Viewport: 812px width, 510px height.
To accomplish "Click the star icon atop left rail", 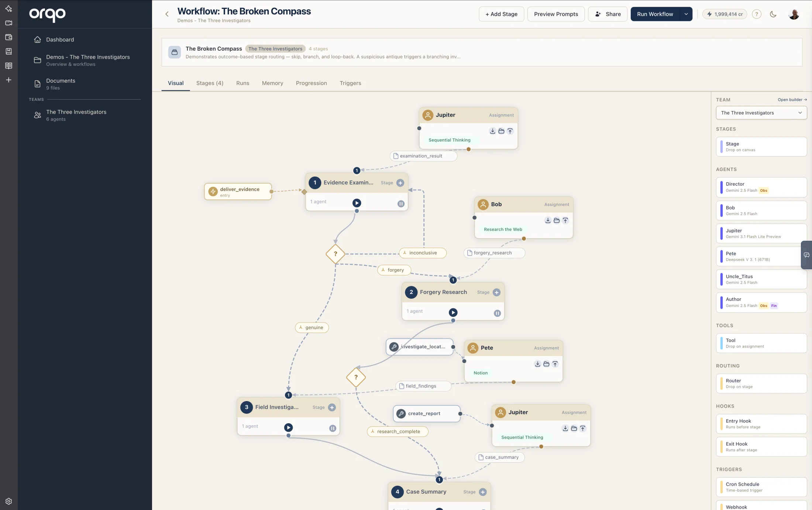I will (x=9, y=8).
